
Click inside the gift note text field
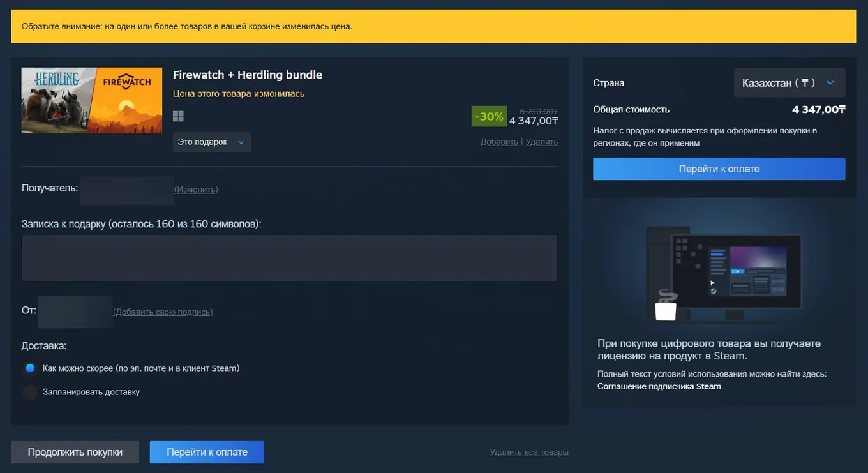(289, 258)
